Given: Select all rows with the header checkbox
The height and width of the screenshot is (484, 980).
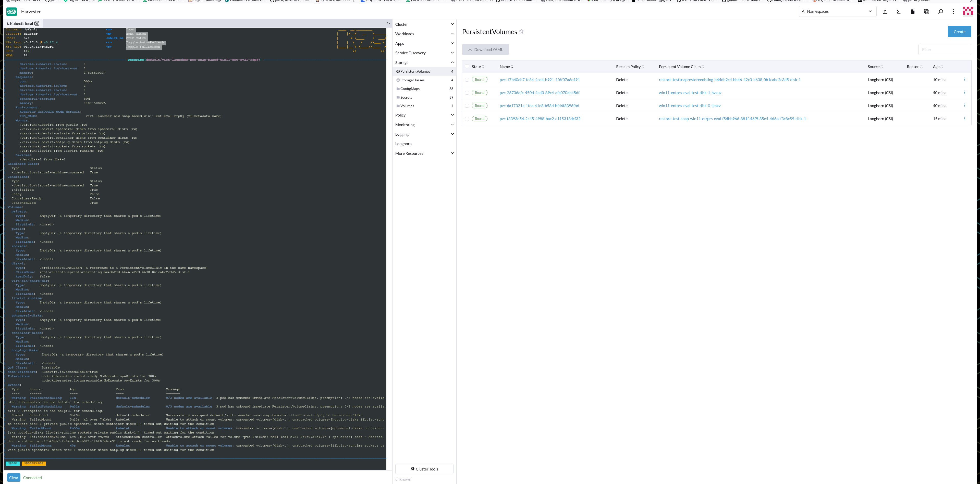Looking at the screenshot, I should [x=467, y=66].
